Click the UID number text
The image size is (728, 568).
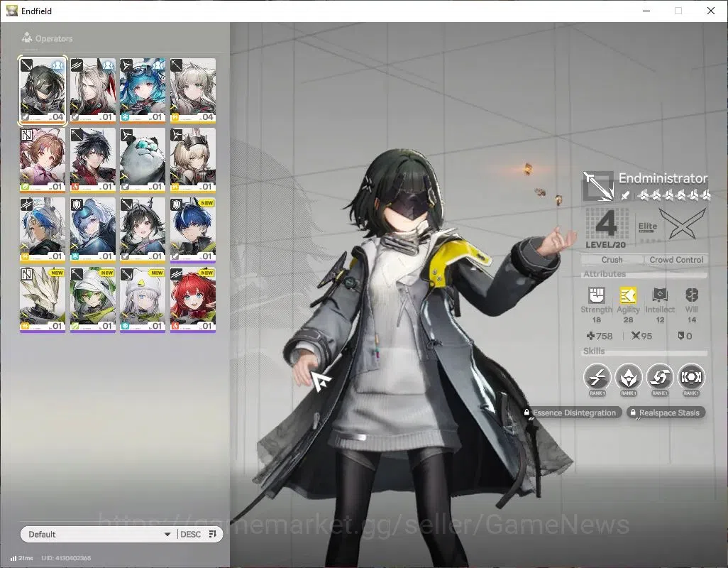pos(66,558)
